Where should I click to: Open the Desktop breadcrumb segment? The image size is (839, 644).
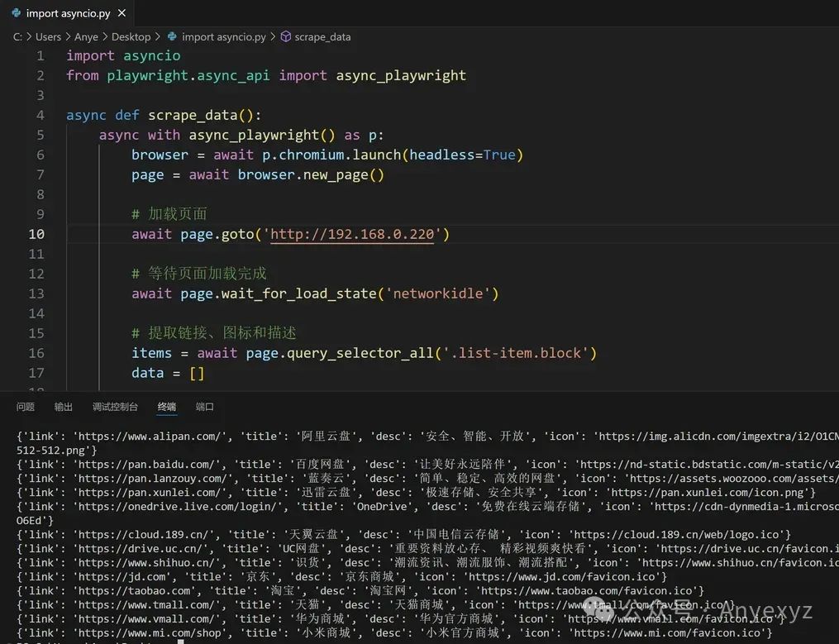131,37
